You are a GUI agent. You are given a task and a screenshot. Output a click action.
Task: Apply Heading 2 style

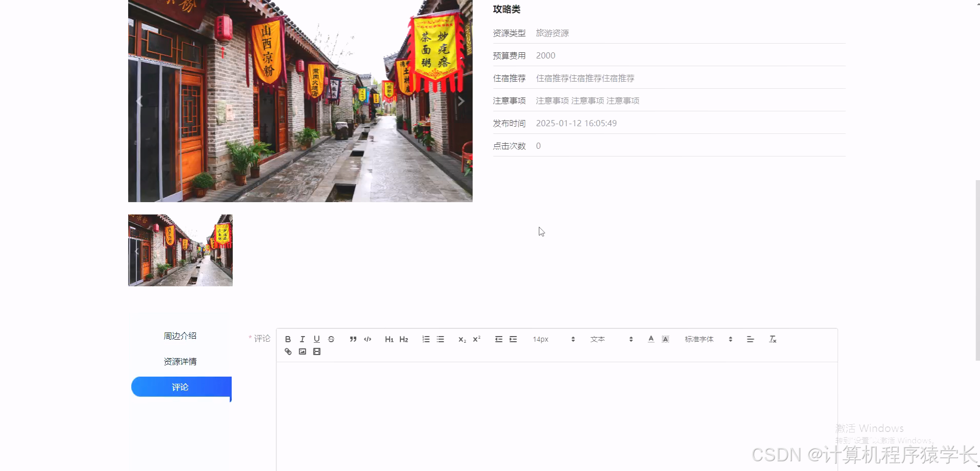click(404, 339)
